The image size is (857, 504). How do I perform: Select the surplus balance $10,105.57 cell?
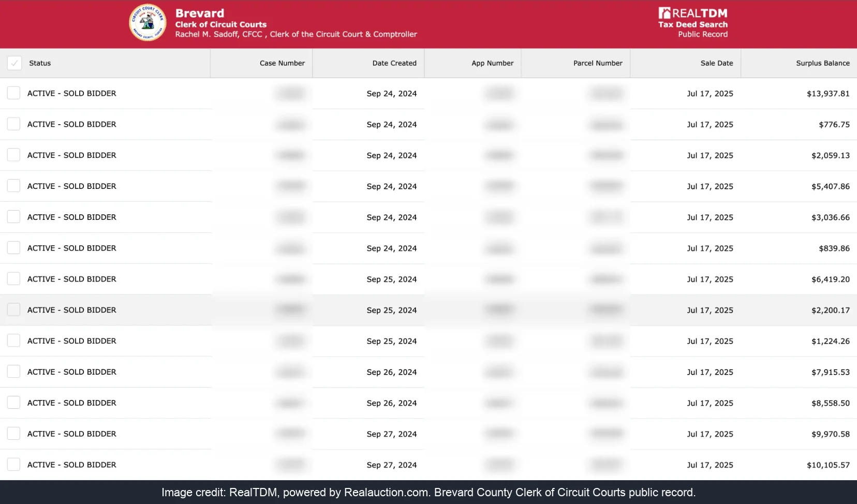tap(828, 465)
